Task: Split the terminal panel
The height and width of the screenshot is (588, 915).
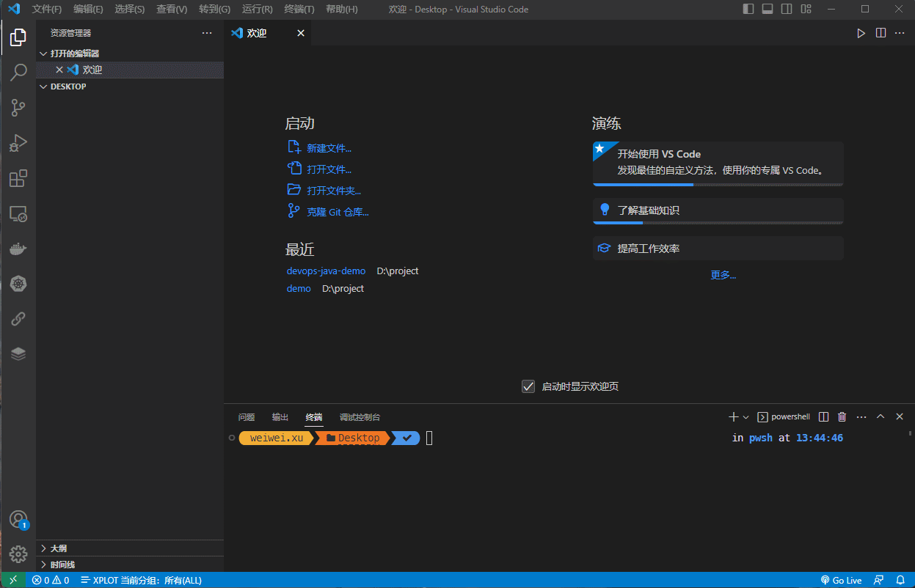Action: tap(823, 416)
